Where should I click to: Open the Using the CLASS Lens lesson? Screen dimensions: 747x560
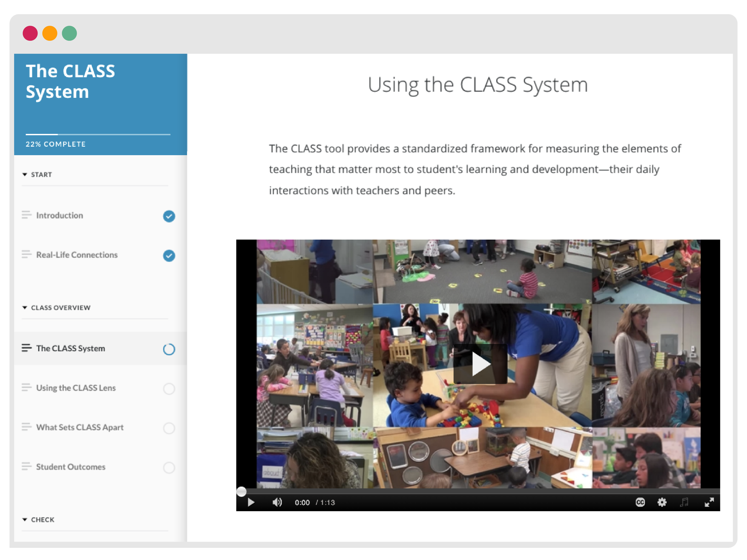point(76,388)
